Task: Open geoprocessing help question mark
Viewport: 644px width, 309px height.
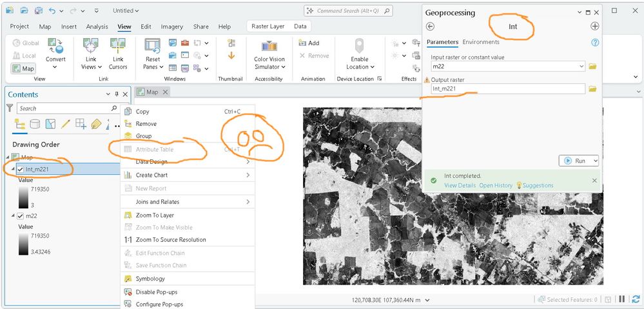Action: click(595, 43)
